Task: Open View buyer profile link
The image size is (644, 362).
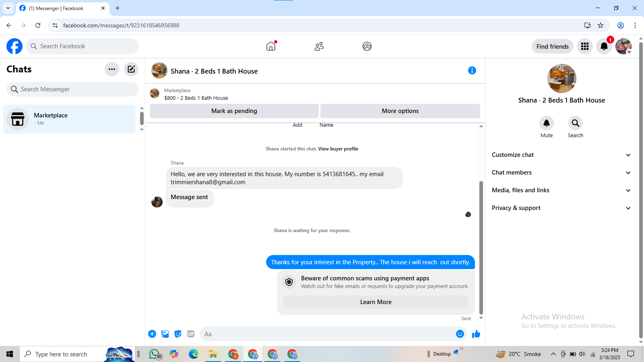Action: pos(338,149)
